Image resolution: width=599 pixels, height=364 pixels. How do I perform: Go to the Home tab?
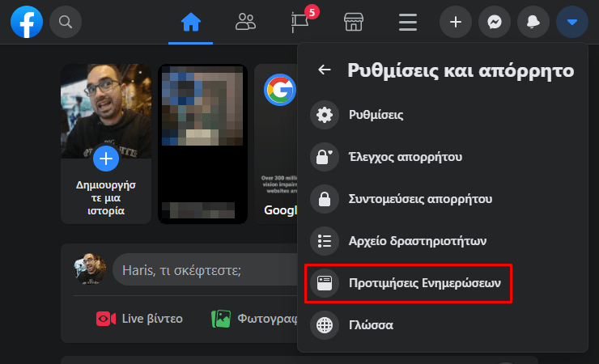pyautogui.click(x=190, y=22)
